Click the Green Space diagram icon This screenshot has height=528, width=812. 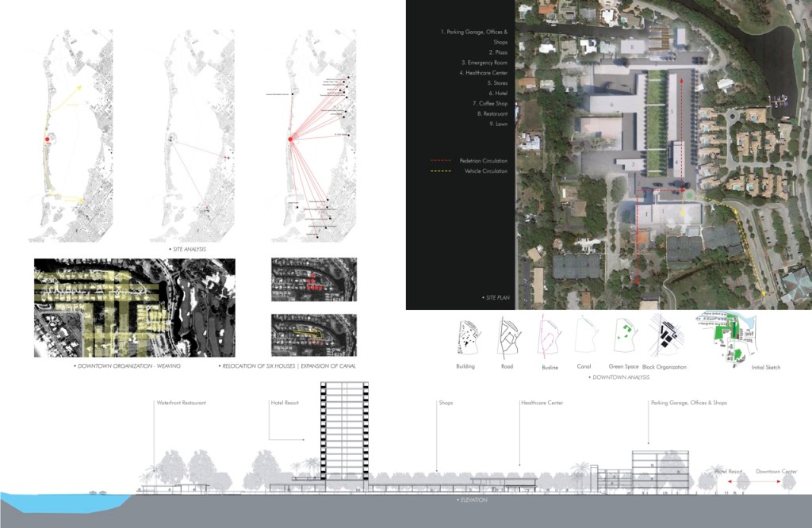coord(623,338)
